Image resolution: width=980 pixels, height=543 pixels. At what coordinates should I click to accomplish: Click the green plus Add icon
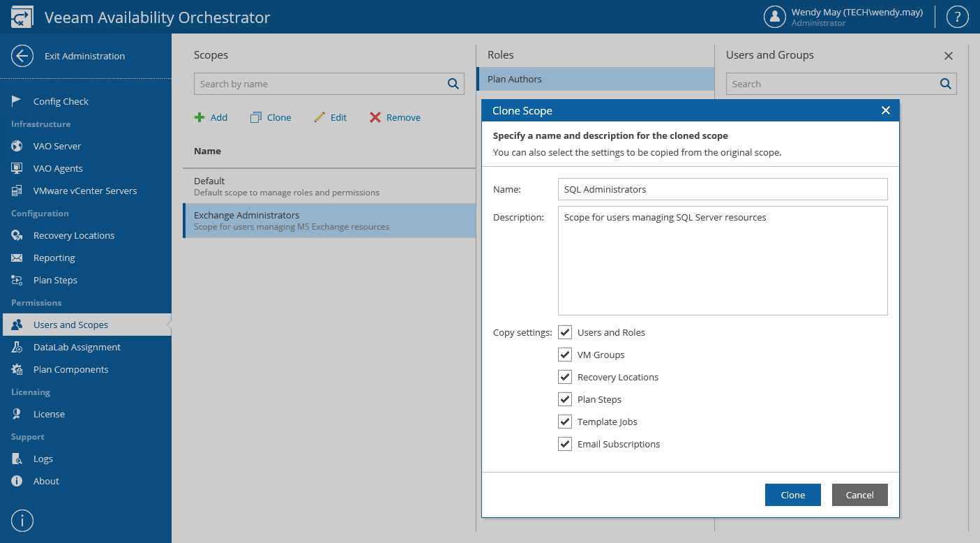coord(199,117)
